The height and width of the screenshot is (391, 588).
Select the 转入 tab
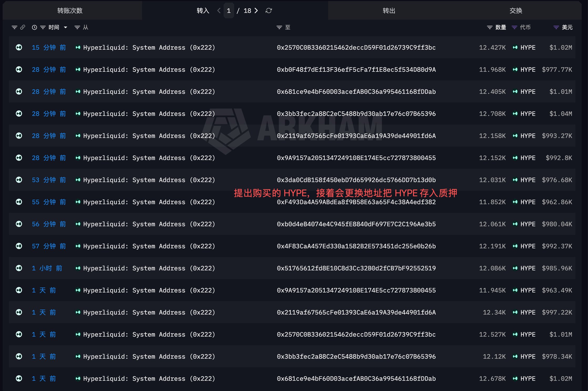pyautogui.click(x=203, y=11)
